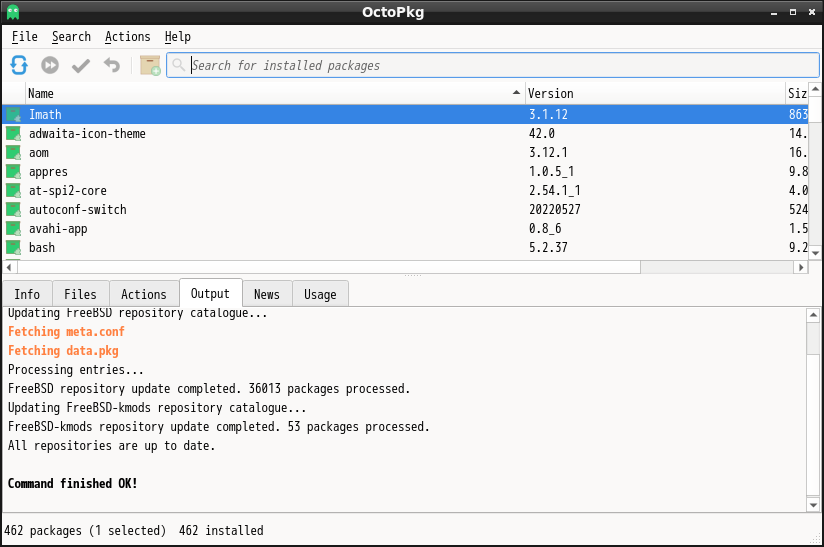Select the adwaita-icon-theme package row

405,133
